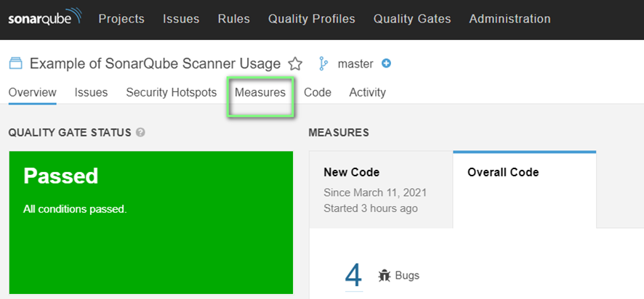
Task: Click the help icon beside Quality Gate Status
Action: point(140,133)
